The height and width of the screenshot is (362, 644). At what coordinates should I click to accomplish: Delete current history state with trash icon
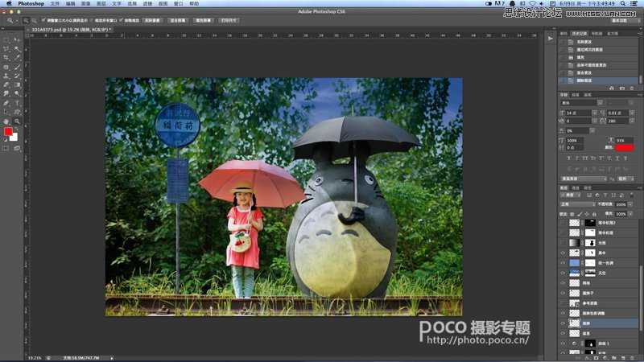pos(632,88)
